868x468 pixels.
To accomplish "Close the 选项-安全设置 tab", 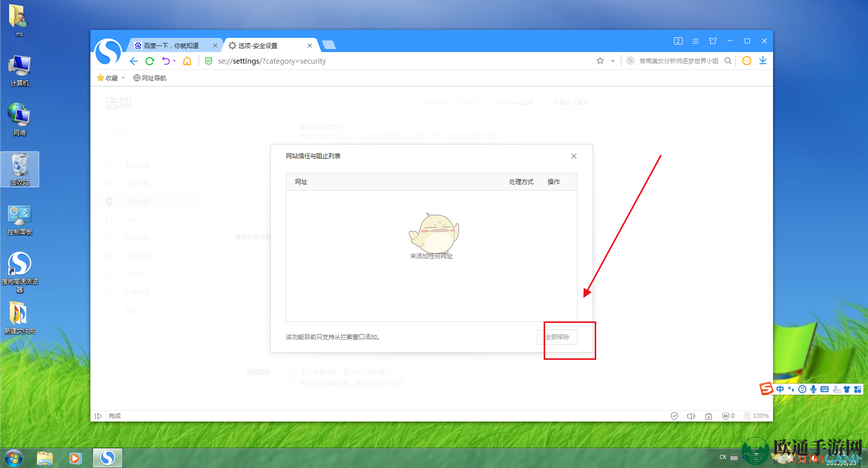I will (x=310, y=45).
